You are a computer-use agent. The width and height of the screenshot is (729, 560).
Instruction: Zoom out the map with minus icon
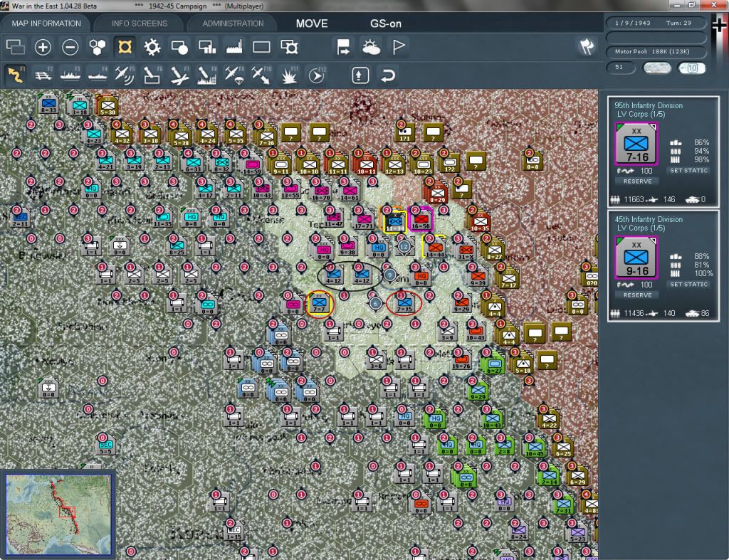coord(70,47)
